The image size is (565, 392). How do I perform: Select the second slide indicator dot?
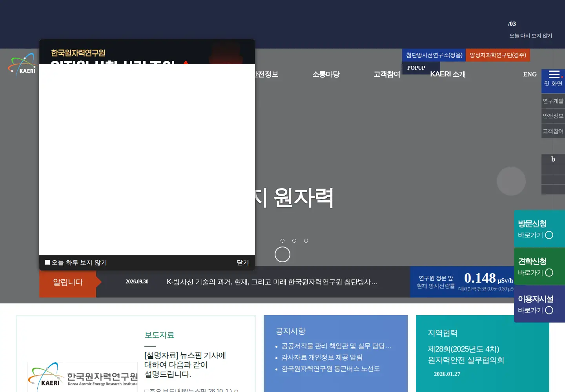[294, 241]
